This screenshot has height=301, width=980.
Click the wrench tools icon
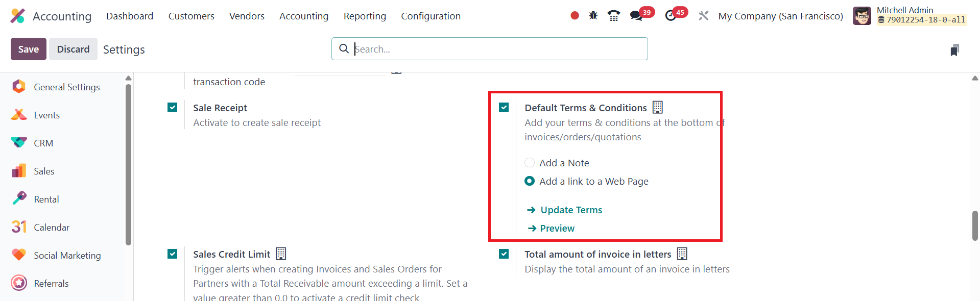[x=703, y=16]
